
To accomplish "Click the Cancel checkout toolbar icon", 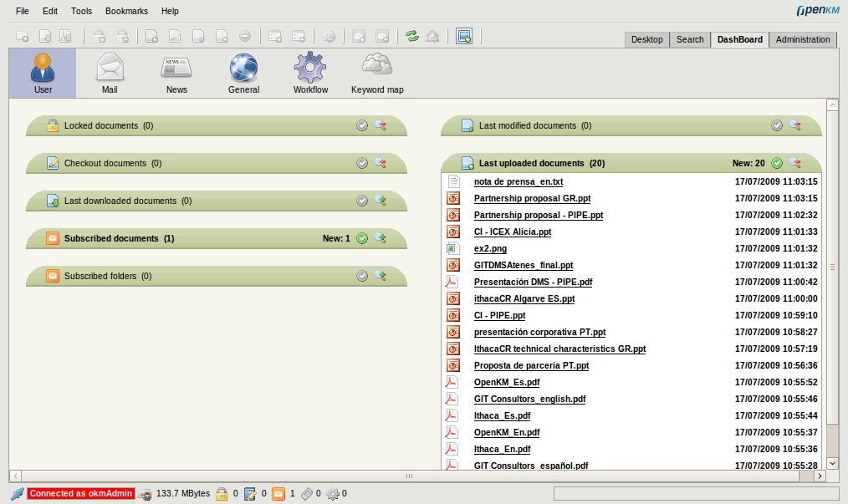I will coord(222,36).
